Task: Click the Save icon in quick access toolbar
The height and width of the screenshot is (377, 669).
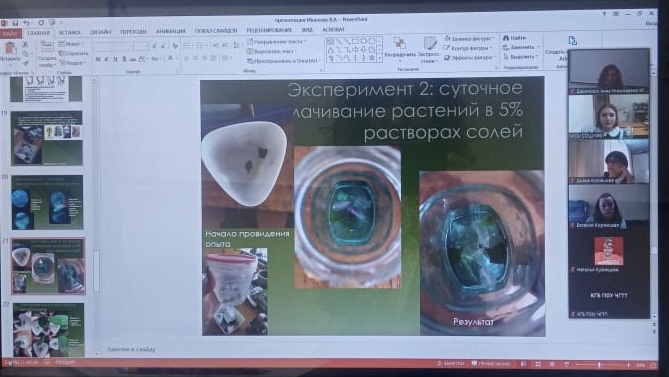Action: (15, 23)
